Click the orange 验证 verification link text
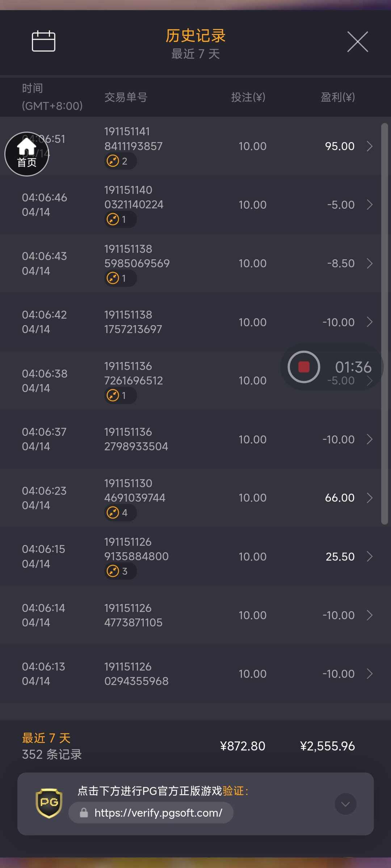 (233, 791)
